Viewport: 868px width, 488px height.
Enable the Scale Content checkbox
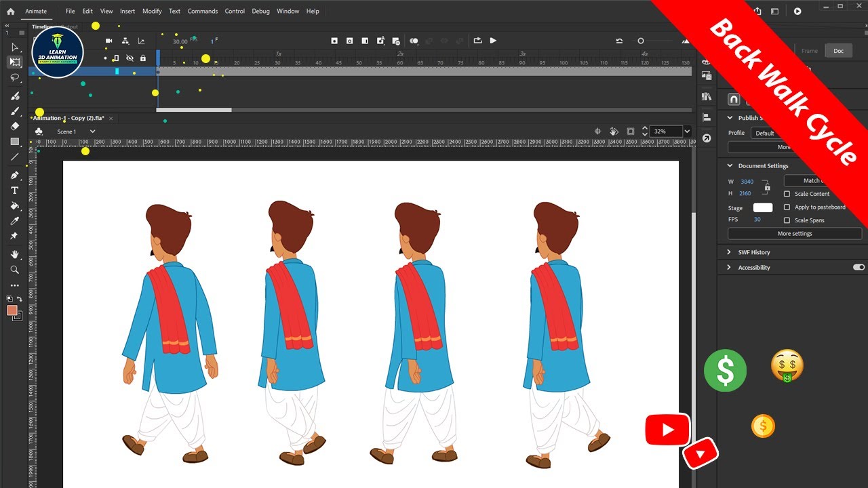tap(787, 194)
